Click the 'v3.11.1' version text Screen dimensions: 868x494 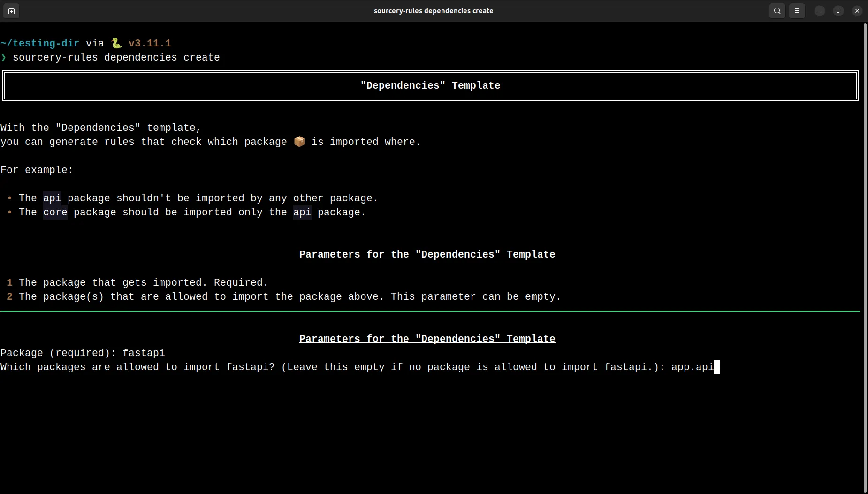(149, 43)
